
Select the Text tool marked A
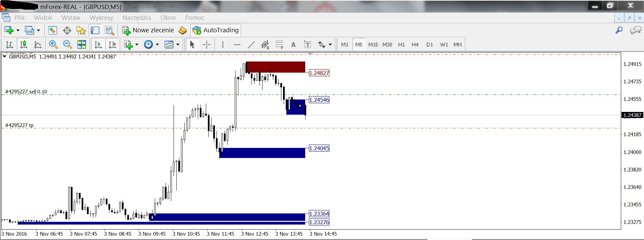(293, 44)
